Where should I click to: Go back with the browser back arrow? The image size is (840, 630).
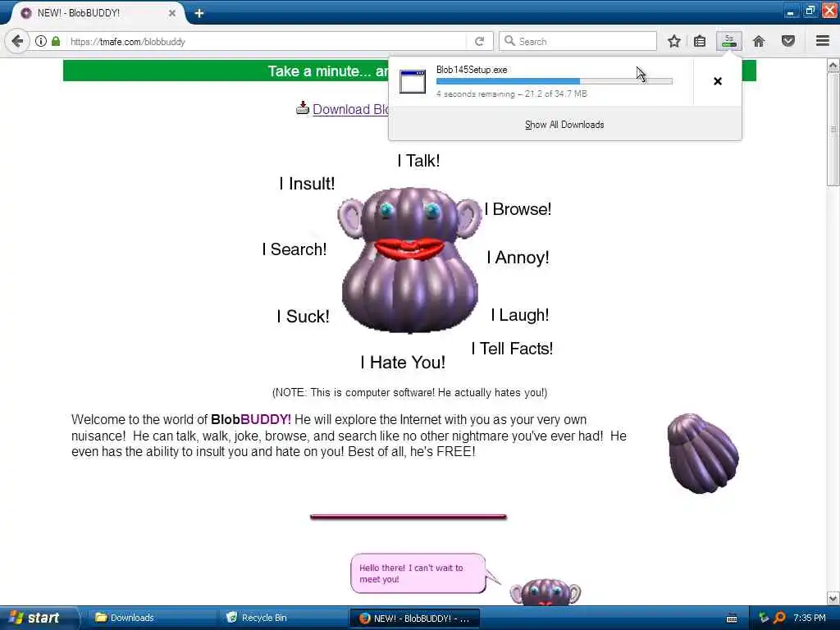pyautogui.click(x=17, y=41)
